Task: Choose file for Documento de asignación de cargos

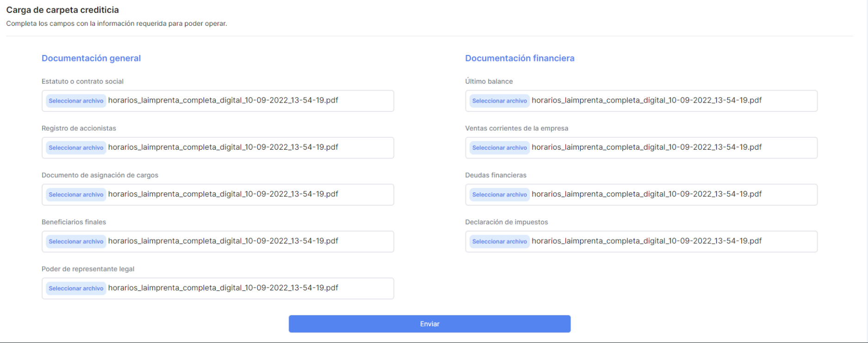Action: click(x=76, y=195)
